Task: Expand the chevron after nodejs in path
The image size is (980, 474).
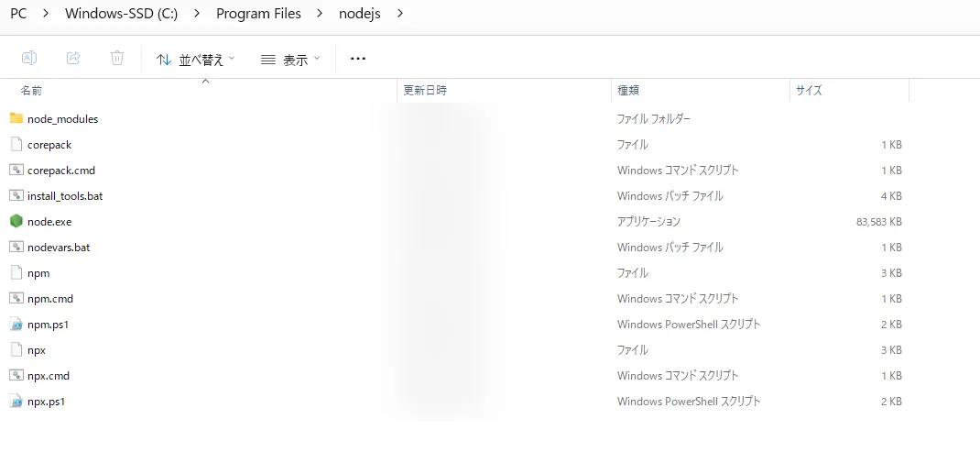Action: (x=399, y=14)
